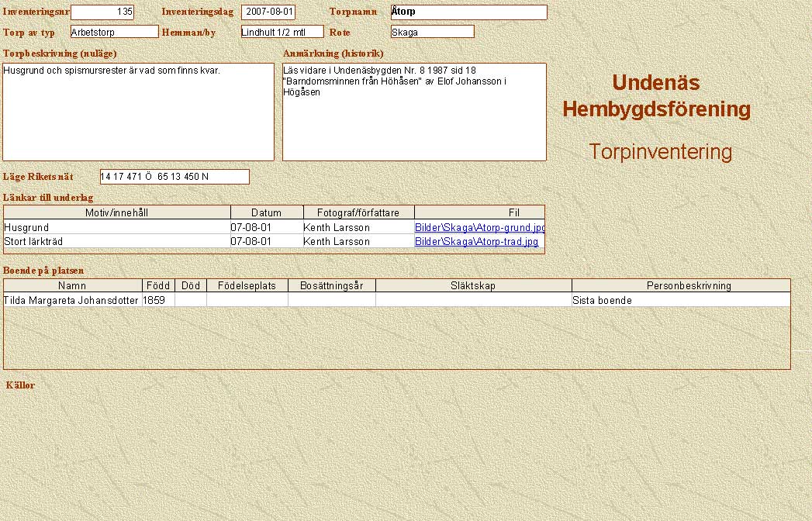Click the Motiv/innehåll column header

click(117, 212)
